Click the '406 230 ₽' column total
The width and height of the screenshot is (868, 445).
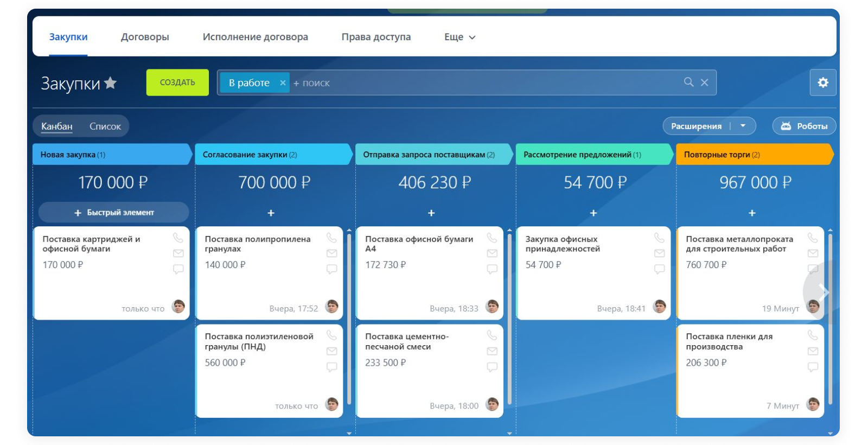click(x=435, y=182)
